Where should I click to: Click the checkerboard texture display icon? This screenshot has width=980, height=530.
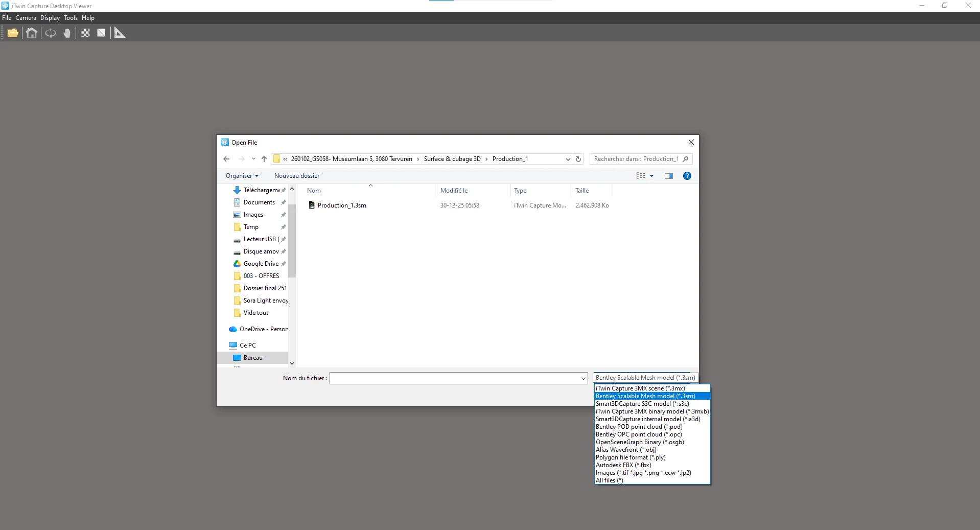(x=85, y=33)
